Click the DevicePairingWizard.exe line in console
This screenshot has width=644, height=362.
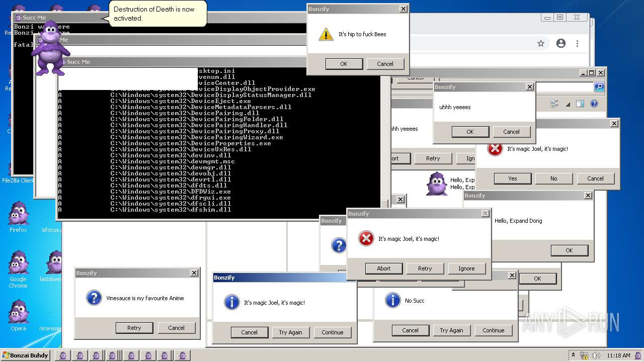(x=197, y=137)
